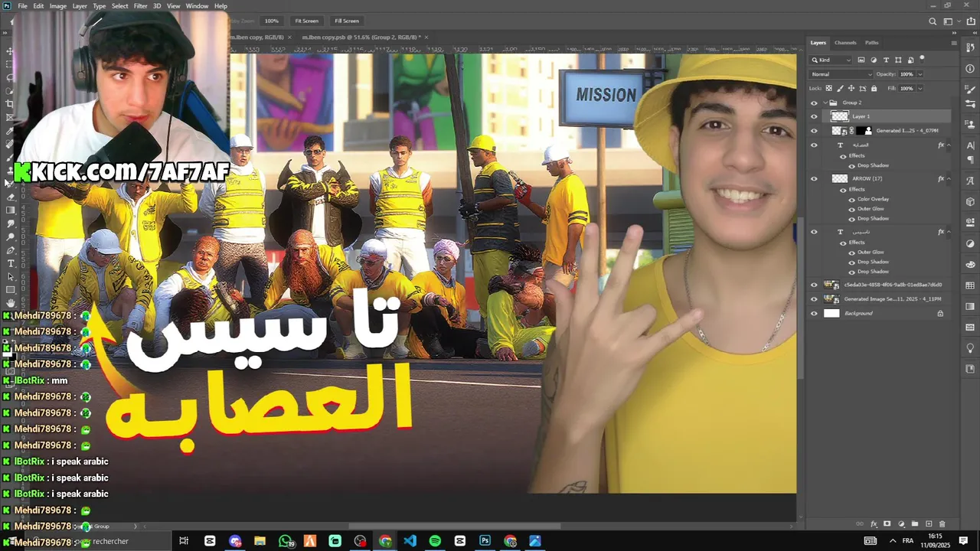This screenshot has height=551, width=980.
Task: Click the 100% zoom button
Action: click(271, 21)
